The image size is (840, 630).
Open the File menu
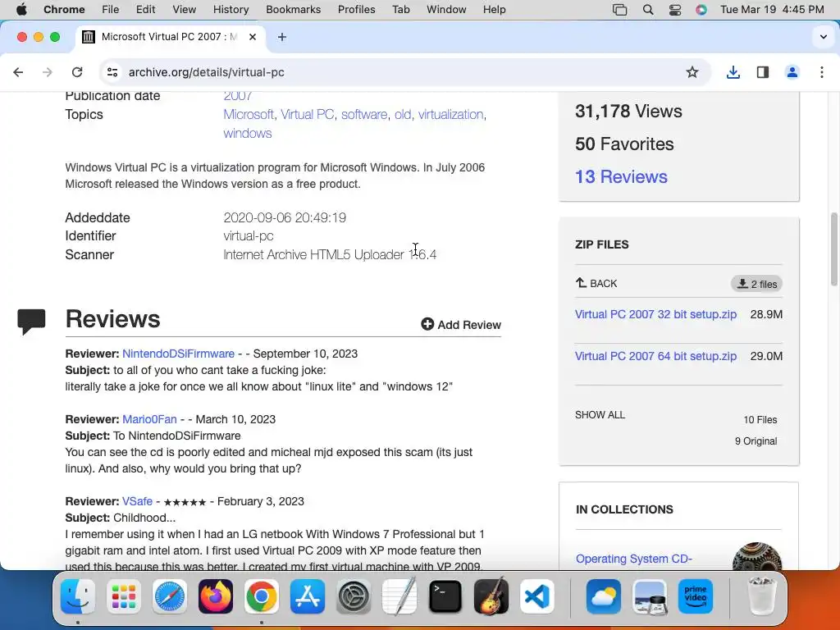(x=111, y=10)
